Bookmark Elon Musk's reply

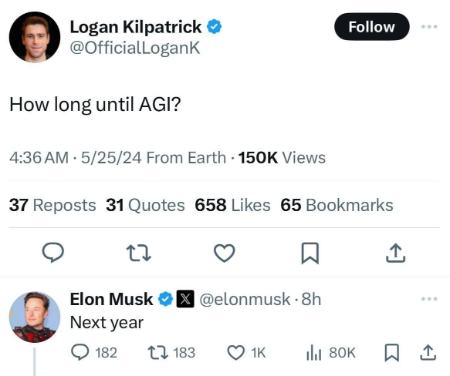[x=392, y=353]
